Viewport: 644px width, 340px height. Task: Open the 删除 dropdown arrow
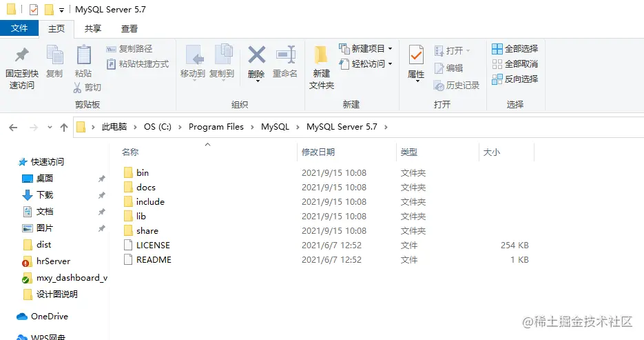(258, 81)
